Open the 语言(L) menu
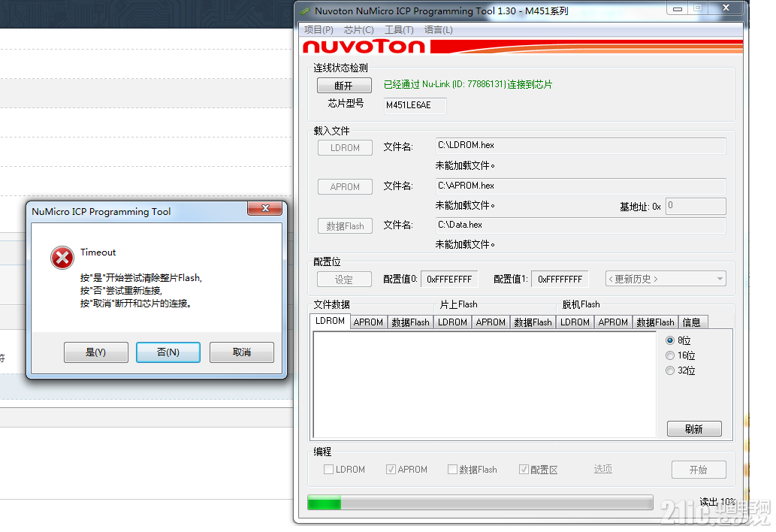Screen dimensions: 776x532 (x=438, y=30)
